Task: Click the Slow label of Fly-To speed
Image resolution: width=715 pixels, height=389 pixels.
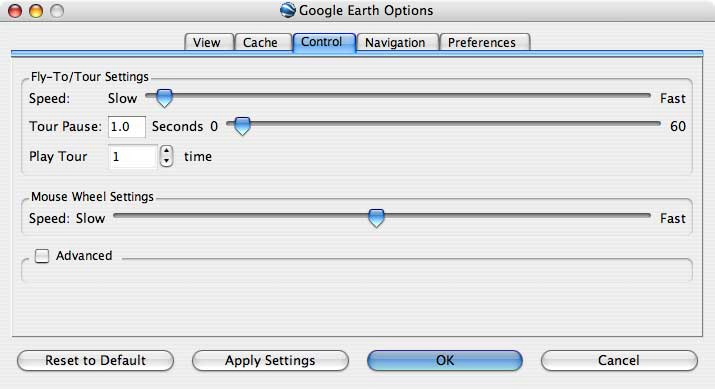Action: pyautogui.click(x=122, y=99)
